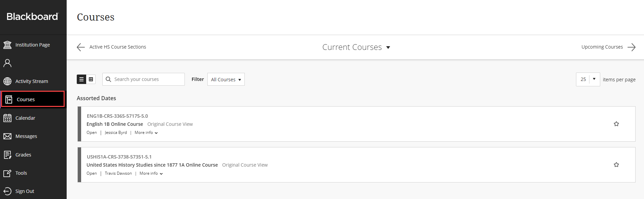Click Sign Out in the sidebar
The width and height of the screenshot is (644, 199).
(x=25, y=191)
